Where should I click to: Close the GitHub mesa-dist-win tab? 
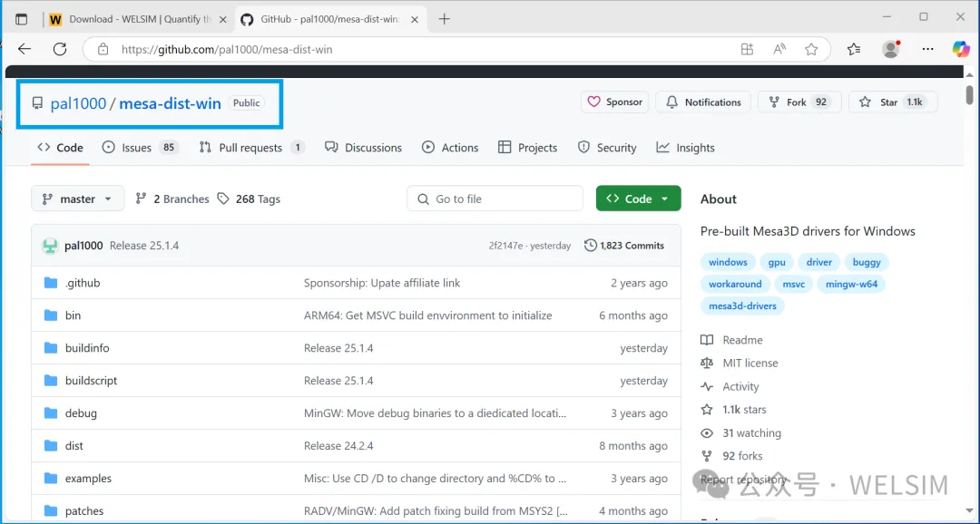click(415, 19)
